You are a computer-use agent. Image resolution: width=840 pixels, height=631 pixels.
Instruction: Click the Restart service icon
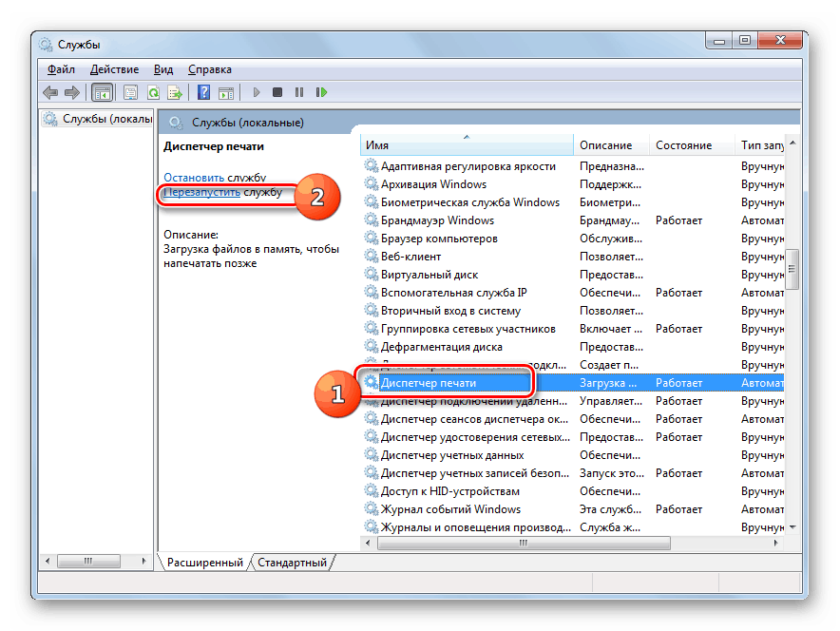(323, 92)
